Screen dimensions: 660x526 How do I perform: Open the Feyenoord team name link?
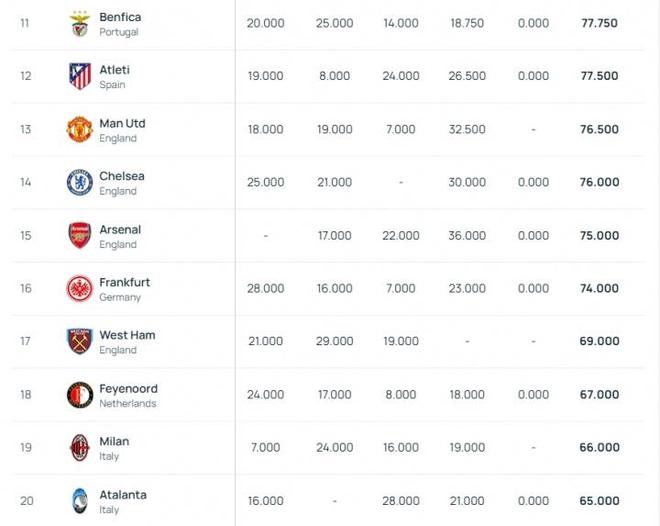pos(129,389)
